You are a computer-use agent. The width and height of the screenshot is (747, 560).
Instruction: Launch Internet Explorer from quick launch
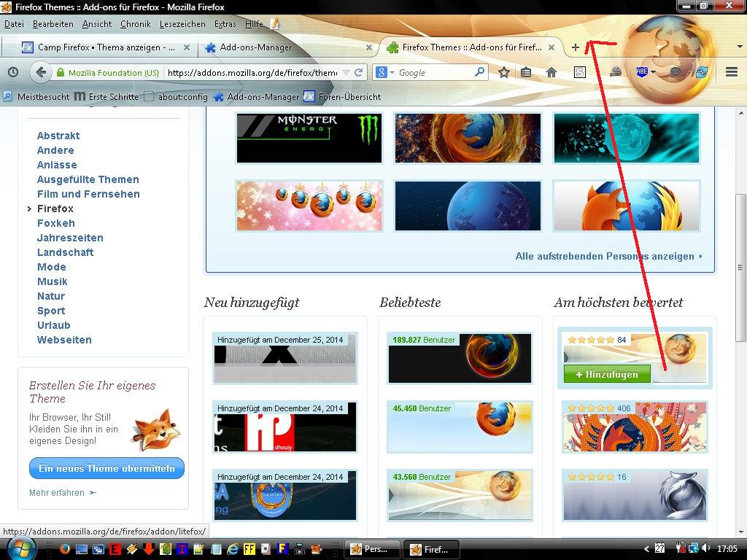coord(233,549)
